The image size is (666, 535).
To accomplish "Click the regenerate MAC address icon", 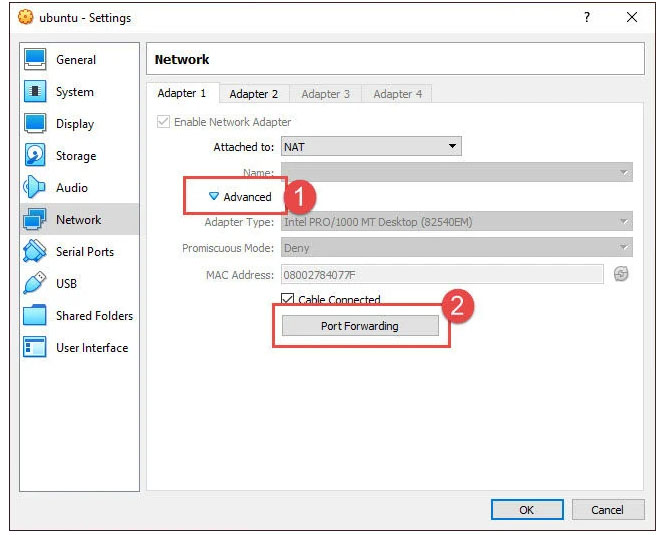I will click(x=621, y=274).
